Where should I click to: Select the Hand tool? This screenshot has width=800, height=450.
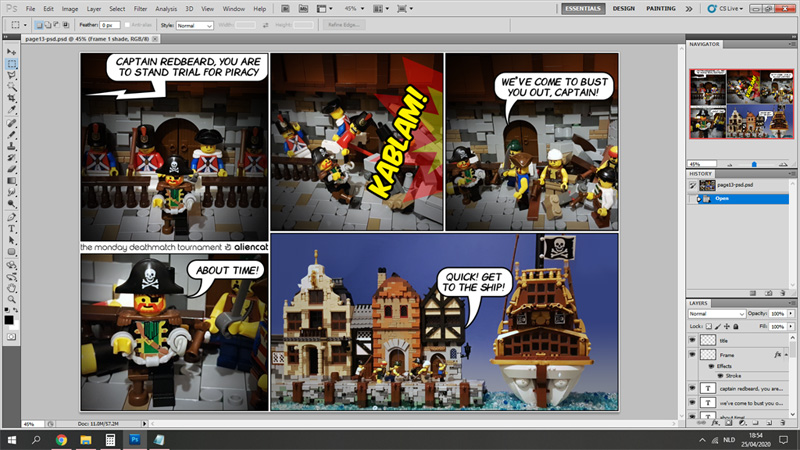pos(11,288)
